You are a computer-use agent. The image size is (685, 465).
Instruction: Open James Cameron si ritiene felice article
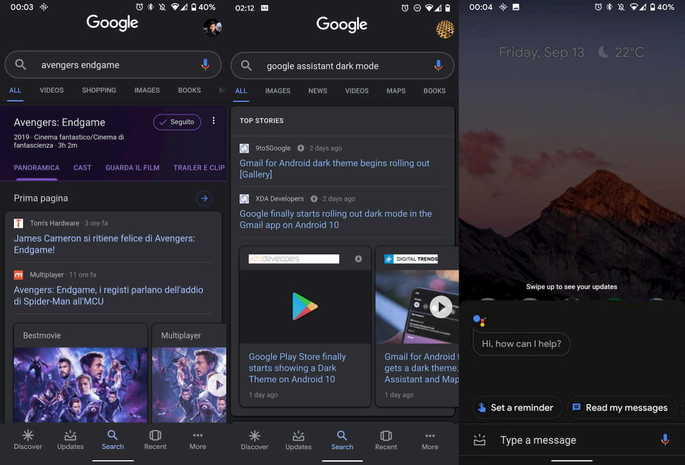point(104,244)
